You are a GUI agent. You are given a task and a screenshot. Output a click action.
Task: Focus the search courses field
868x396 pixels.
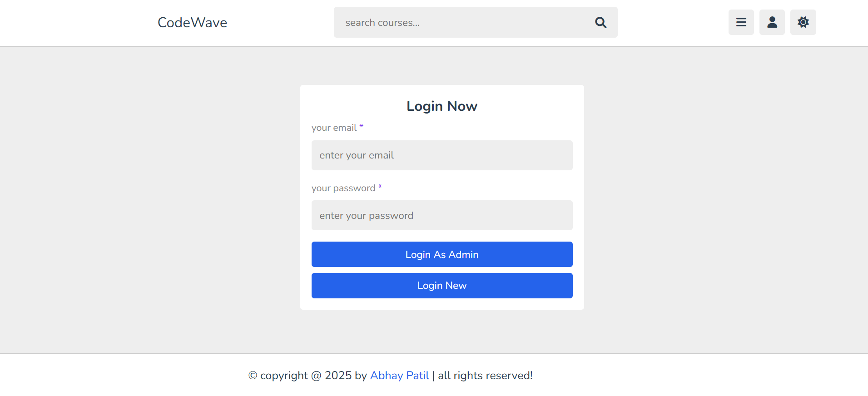[x=463, y=23]
